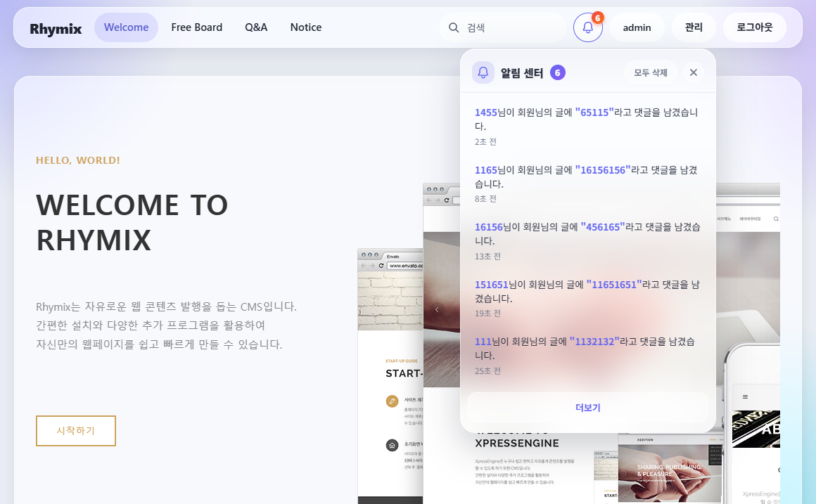Select the Notice menu item
This screenshot has height=504, width=816.
tap(306, 27)
